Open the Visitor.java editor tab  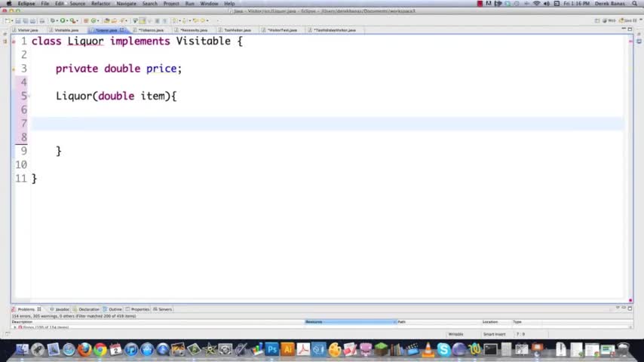tap(27, 30)
